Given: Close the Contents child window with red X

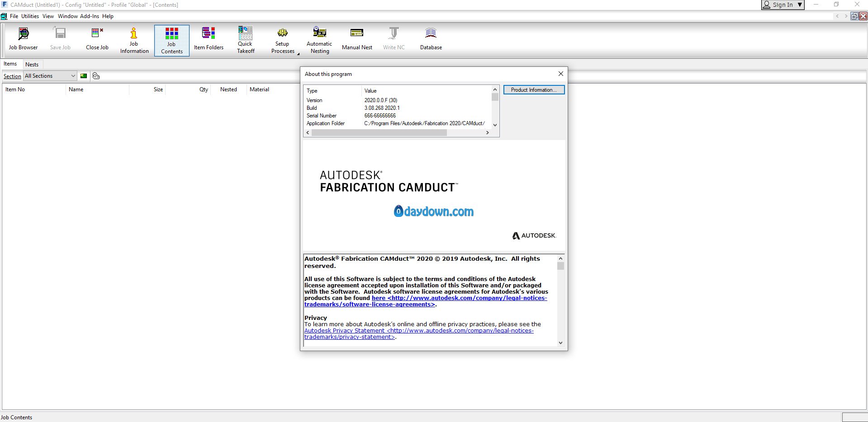Looking at the screenshot, I should pos(863,16).
